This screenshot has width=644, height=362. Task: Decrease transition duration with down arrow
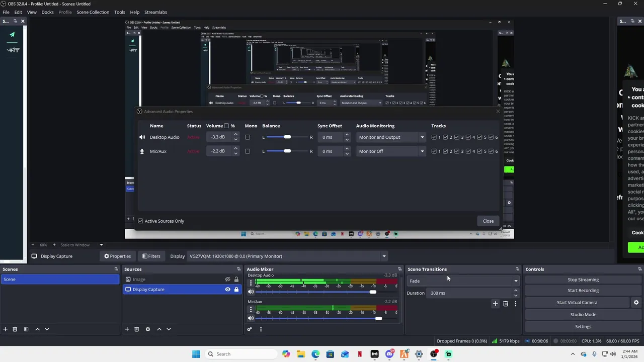516,295
